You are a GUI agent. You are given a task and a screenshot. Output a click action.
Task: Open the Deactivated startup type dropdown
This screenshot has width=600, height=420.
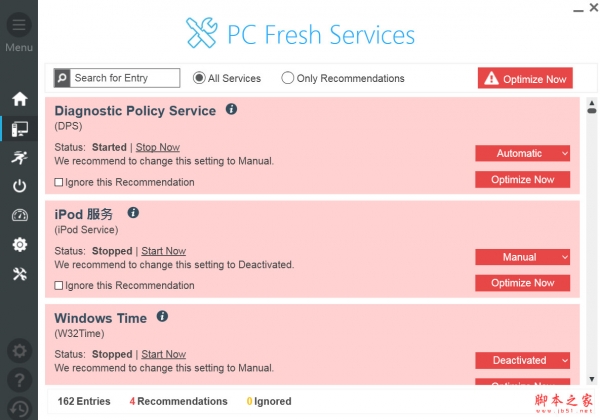[522, 360]
